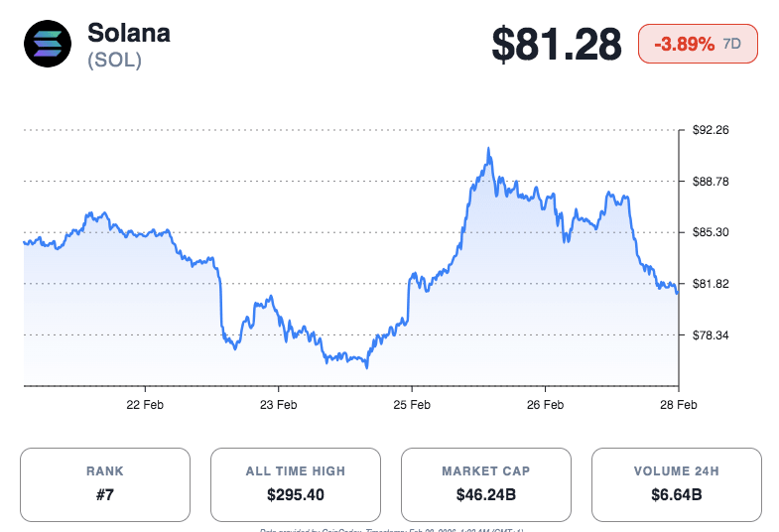
Task: Open the Rank #7 card
Action: coord(104,484)
